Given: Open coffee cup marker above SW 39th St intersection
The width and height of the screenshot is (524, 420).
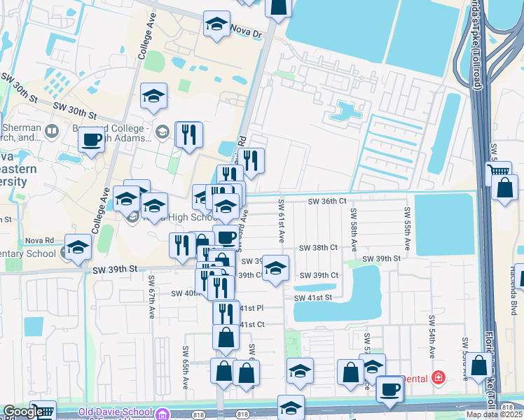Looking at the screenshot, I should tap(226, 238).
